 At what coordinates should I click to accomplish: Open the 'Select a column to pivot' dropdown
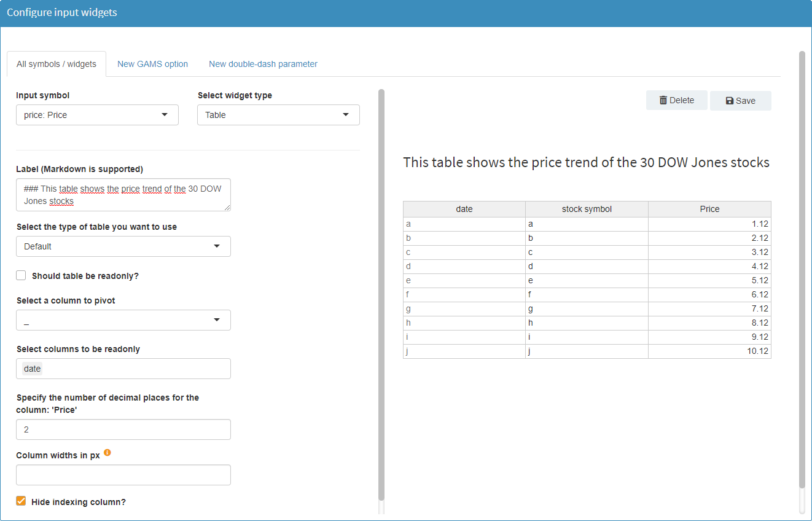click(123, 319)
